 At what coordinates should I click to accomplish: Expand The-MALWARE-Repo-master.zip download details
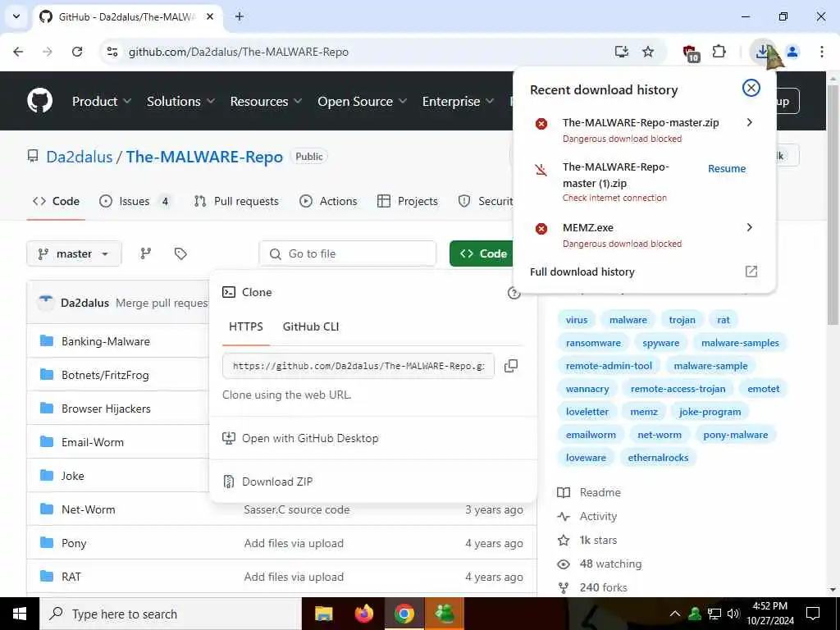click(x=750, y=123)
